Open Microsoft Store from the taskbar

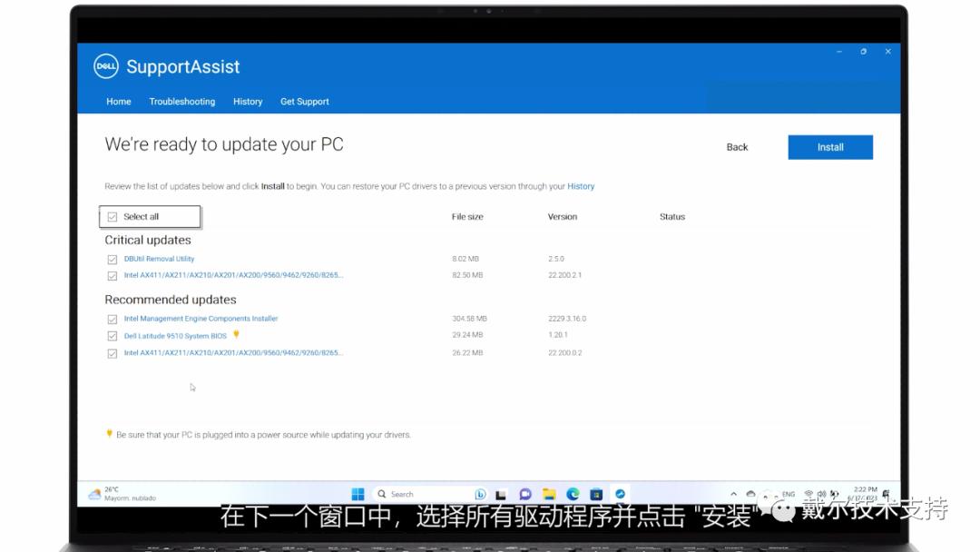pos(596,494)
